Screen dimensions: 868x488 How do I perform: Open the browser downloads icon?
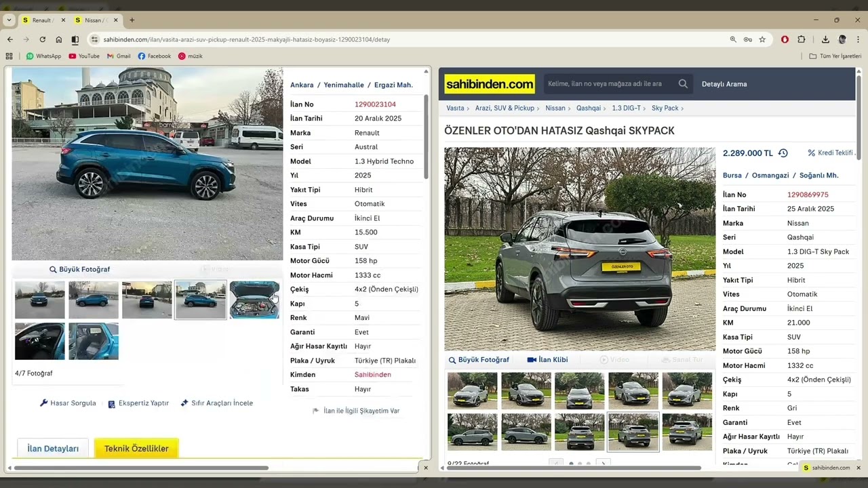[825, 39]
